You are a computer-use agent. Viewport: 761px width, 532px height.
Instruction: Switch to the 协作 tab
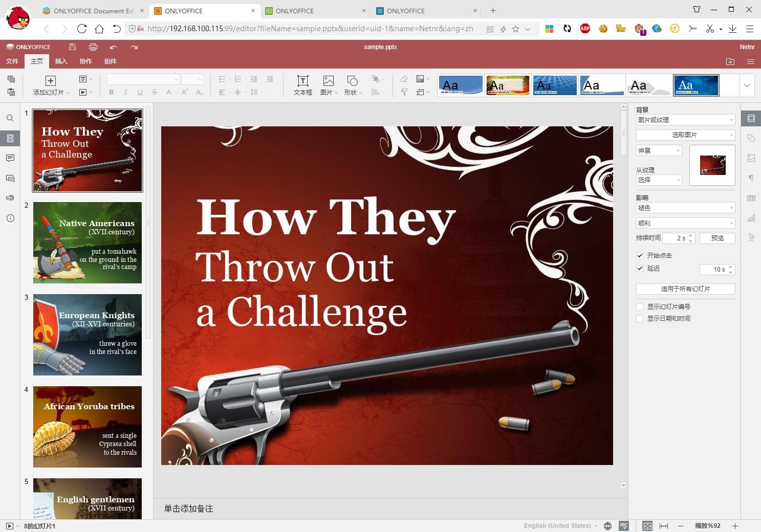click(x=85, y=61)
